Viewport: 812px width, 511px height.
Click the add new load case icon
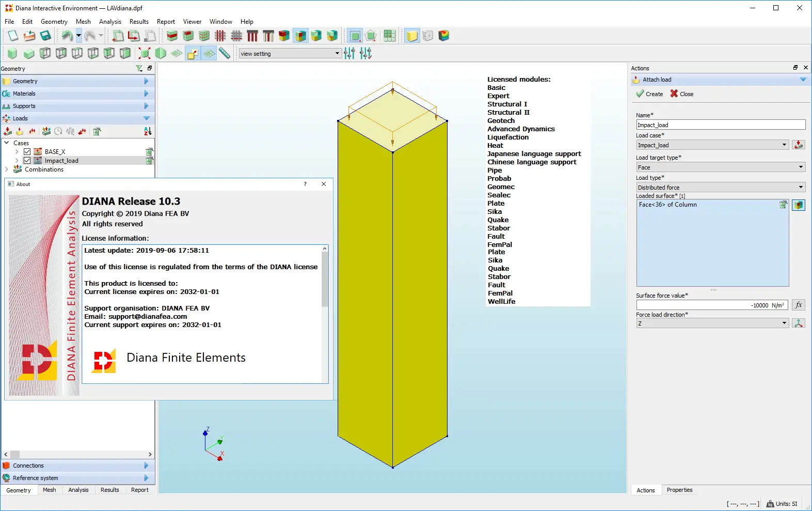[x=8, y=131]
